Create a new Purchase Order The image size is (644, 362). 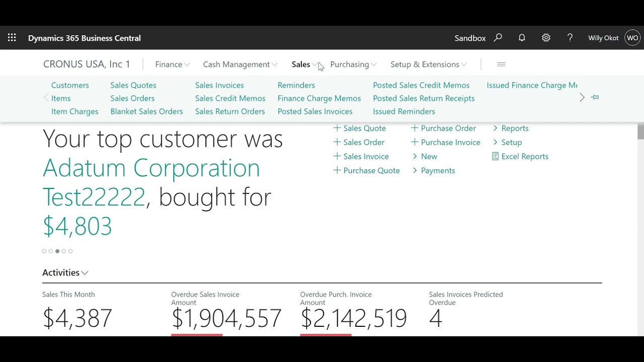coord(443,128)
